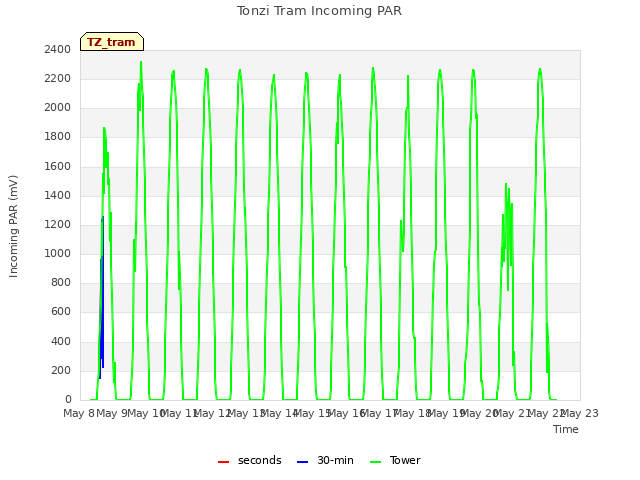
Task: Toggle the 30-min series legend entry
Action: click(325, 460)
